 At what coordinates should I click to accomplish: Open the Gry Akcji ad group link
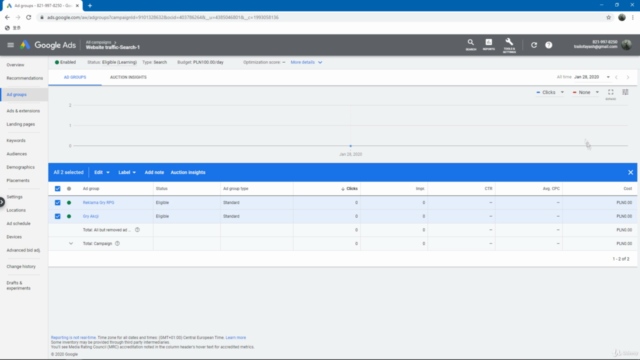tap(91, 216)
